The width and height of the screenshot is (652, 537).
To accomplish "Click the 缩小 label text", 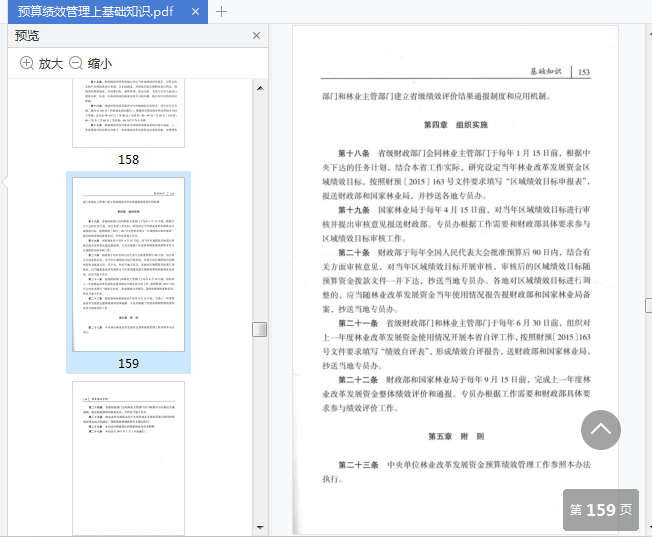I will click(x=100, y=64).
